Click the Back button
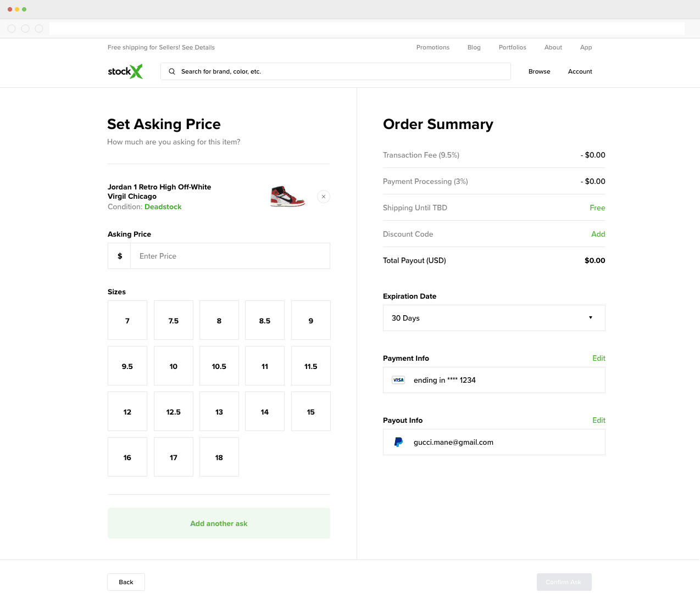The image size is (700, 604). click(126, 581)
